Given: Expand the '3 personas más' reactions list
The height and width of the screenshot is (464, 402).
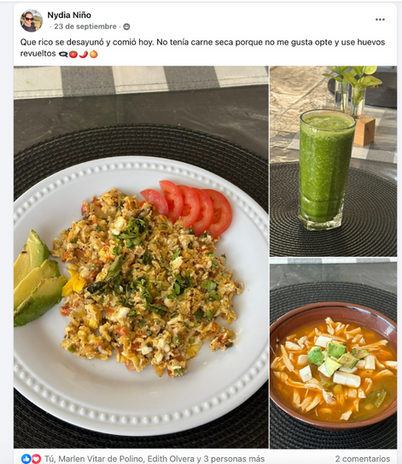Looking at the screenshot, I should 234,459.
